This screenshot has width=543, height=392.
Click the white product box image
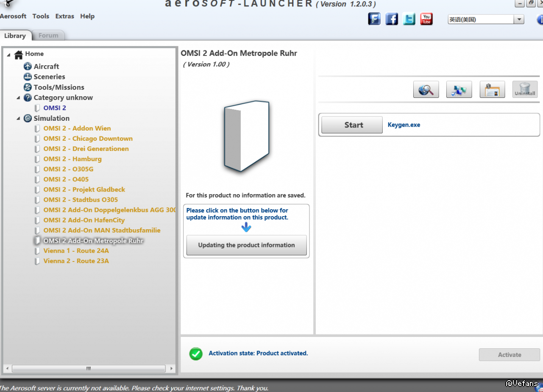tap(246, 136)
